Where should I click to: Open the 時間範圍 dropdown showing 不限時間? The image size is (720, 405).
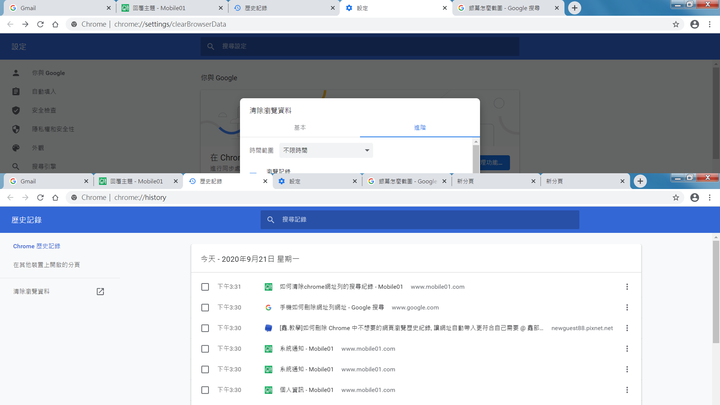pos(326,150)
